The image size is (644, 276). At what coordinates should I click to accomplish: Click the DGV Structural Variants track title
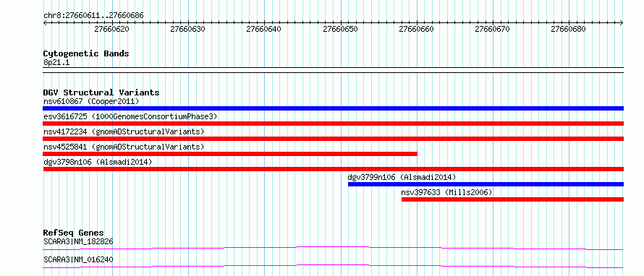[101, 92]
